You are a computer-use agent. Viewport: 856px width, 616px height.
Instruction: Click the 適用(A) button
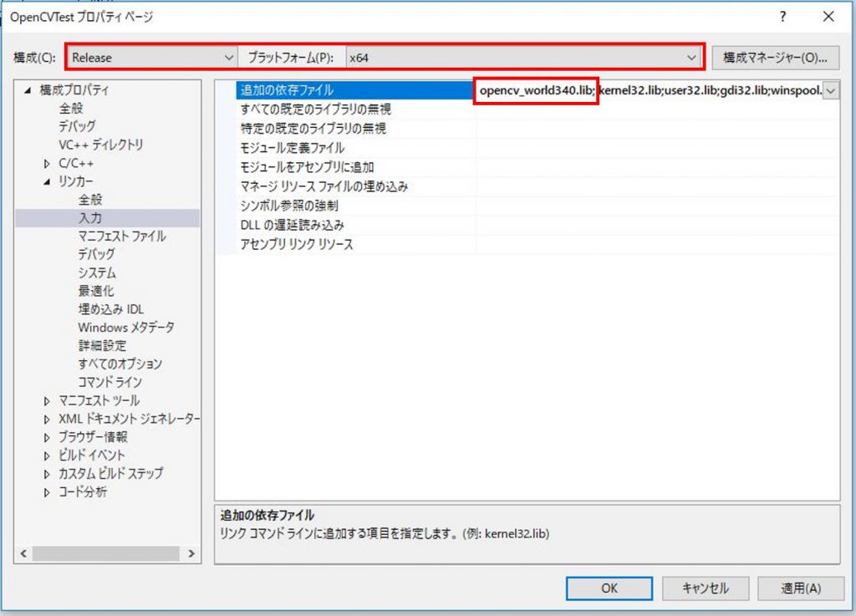pyautogui.click(x=800, y=588)
